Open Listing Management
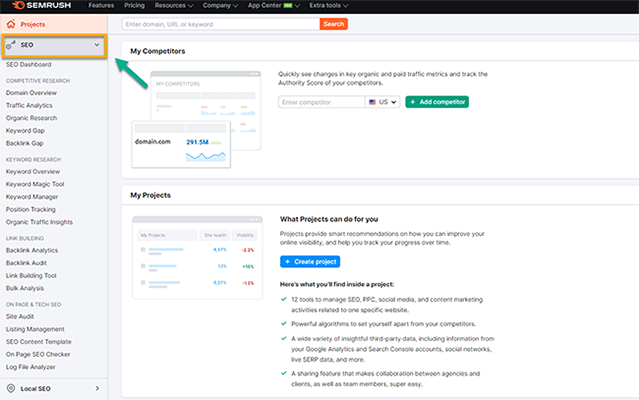This screenshot has height=400, width=639. [x=35, y=329]
